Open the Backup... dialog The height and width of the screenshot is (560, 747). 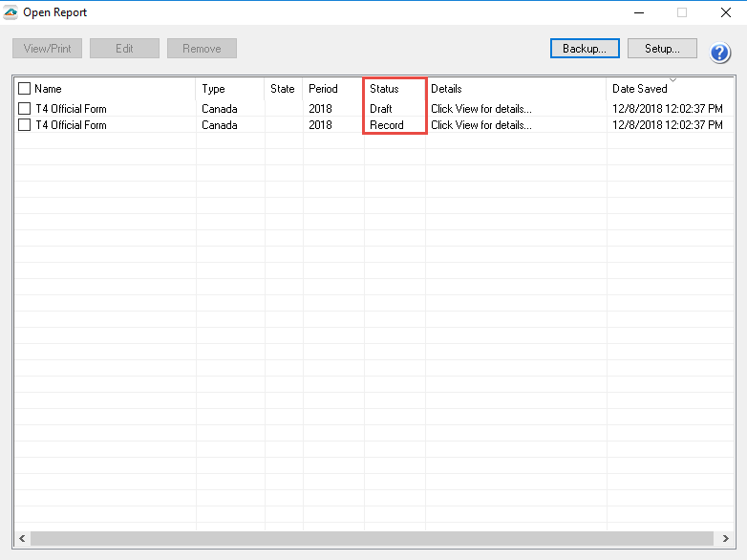(585, 49)
